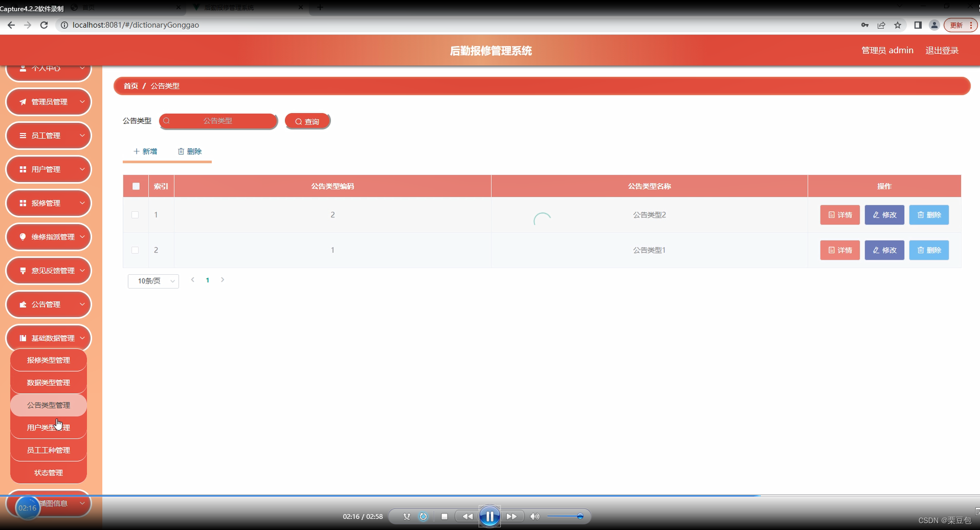This screenshot has height=530, width=980.
Task: Open the 10条/页 page size dropdown
Action: coord(153,281)
